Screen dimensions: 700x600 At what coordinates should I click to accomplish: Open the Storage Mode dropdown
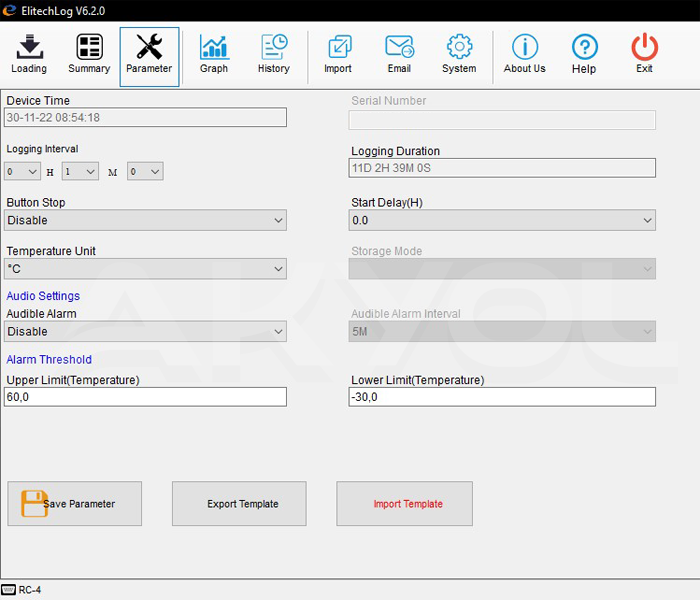click(502, 269)
